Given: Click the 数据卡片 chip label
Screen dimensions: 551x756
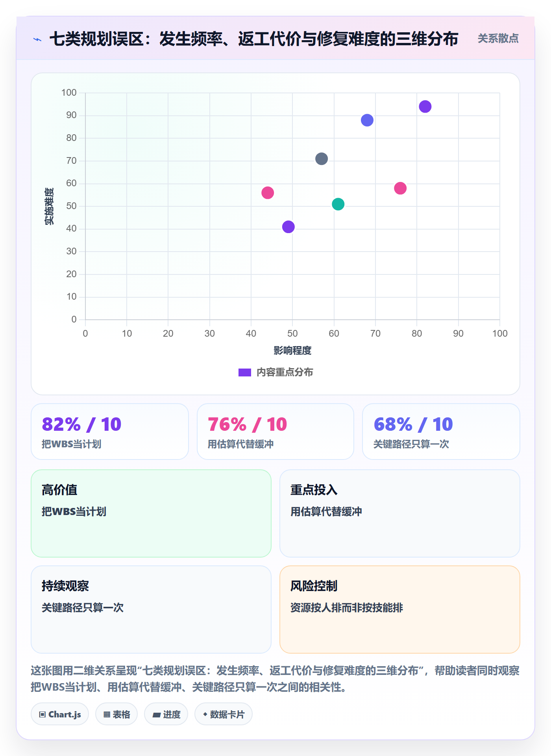Looking at the screenshot, I should coord(227,715).
